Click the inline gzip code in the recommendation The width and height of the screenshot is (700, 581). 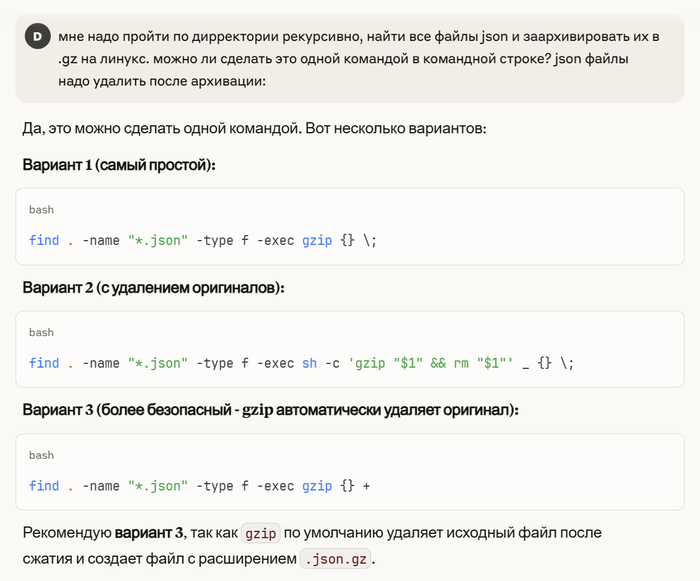(260, 533)
